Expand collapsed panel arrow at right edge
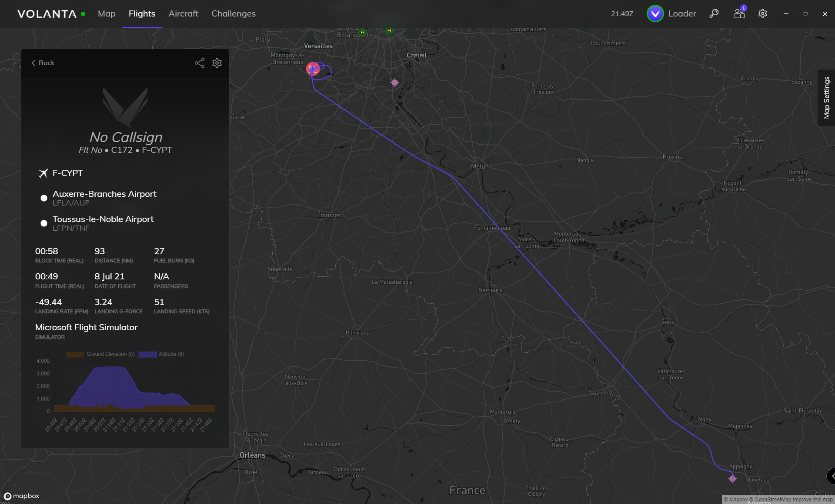Viewport: 835px width, 504px height. tap(832, 476)
